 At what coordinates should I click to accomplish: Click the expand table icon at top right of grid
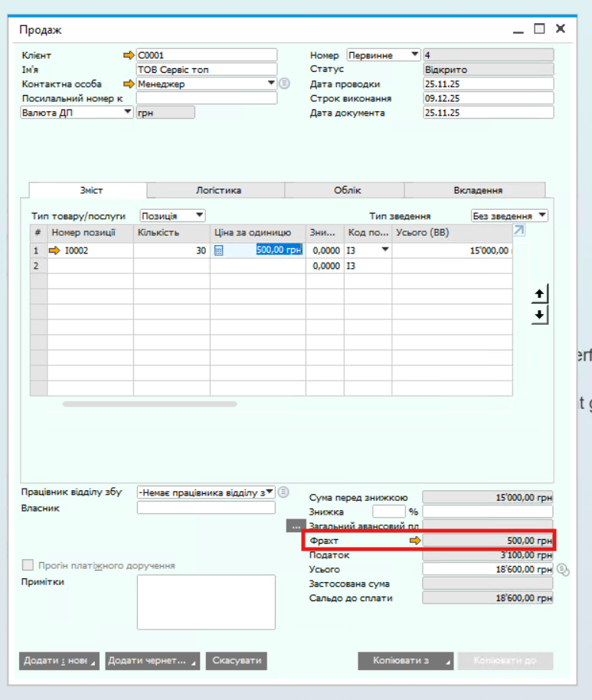pos(519,231)
